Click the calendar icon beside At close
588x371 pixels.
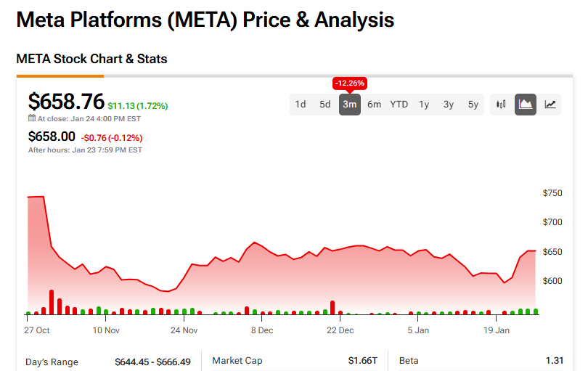pyautogui.click(x=32, y=118)
